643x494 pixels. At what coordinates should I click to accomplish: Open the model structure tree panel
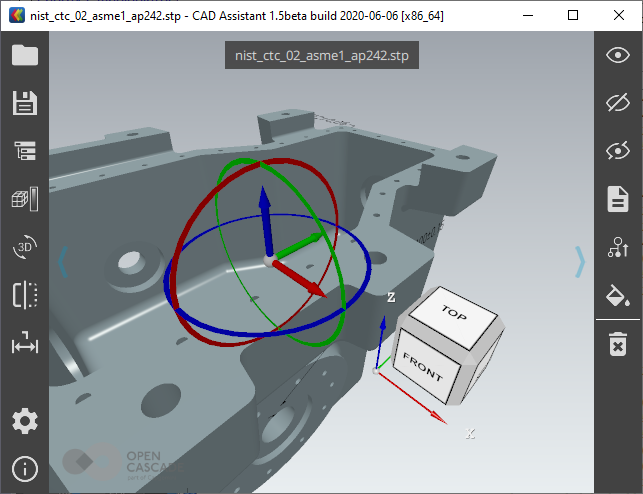(24, 150)
